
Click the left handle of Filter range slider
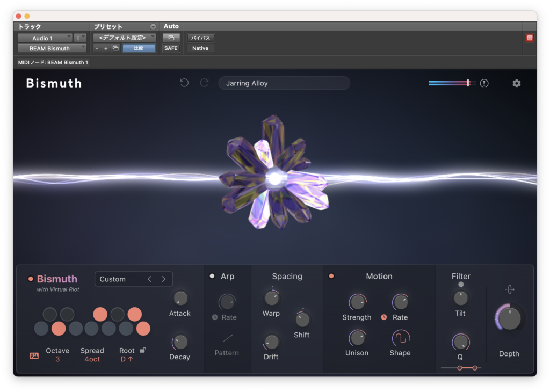click(460, 368)
